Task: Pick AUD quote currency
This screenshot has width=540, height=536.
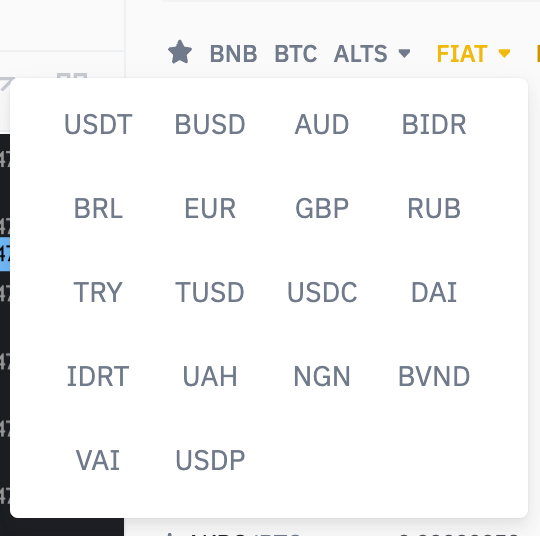Action: pos(322,124)
